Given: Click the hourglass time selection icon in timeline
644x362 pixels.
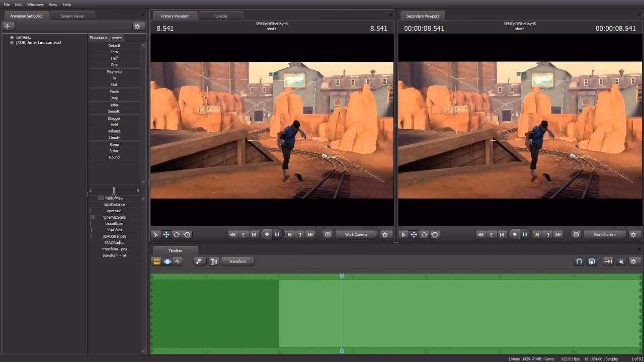Looking at the screenshot, I should click(214, 261).
